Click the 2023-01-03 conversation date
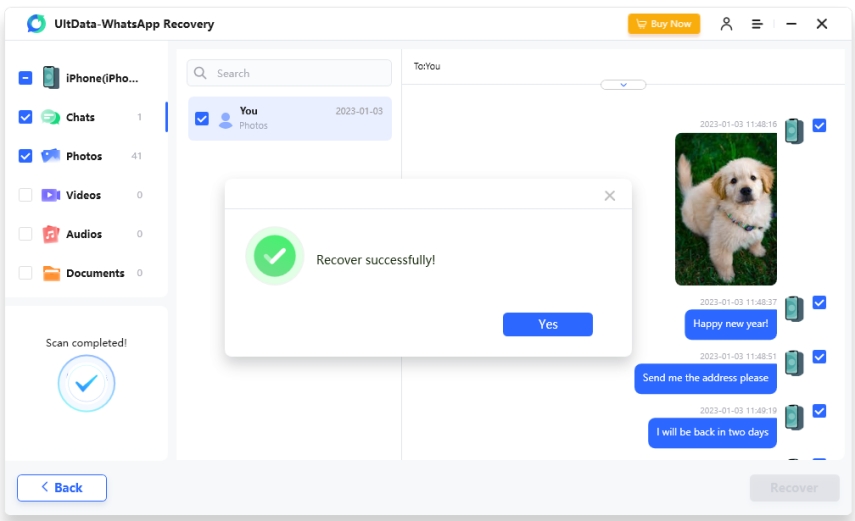This screenshot has height=521, width=855. pyautogui.click(x=359, y=111)
